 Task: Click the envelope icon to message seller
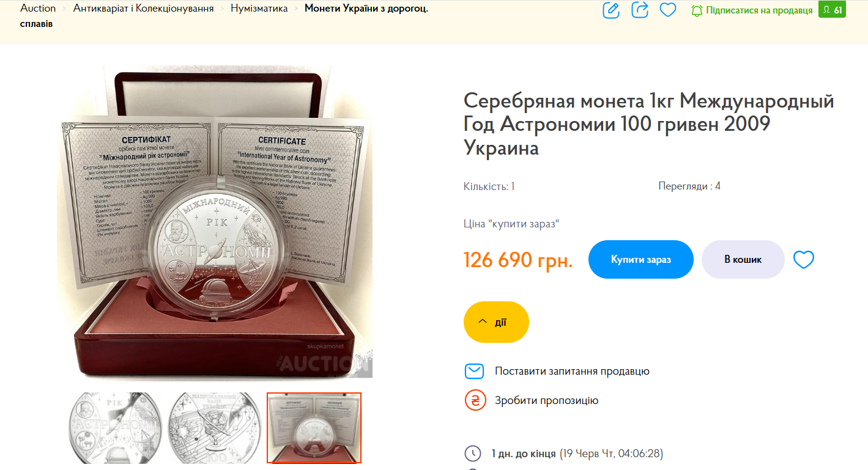(475, 371)
